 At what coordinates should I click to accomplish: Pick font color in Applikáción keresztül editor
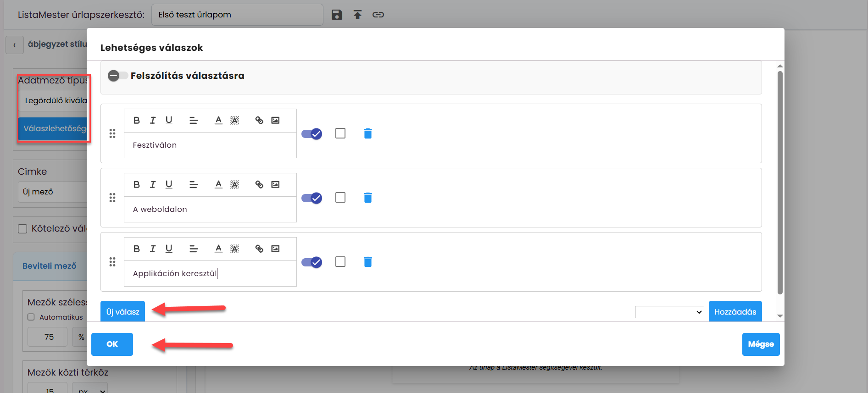tap(218, 249)
